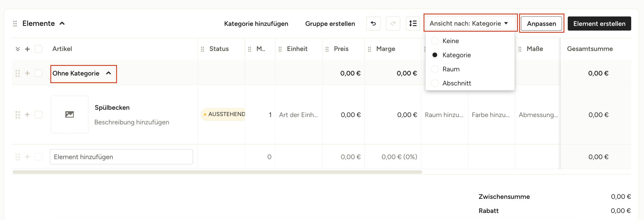Image resolution: width=644 pixels, height=220 pixels.
Task: Click Kategorie hinzufügen
Action: point(256,24)
